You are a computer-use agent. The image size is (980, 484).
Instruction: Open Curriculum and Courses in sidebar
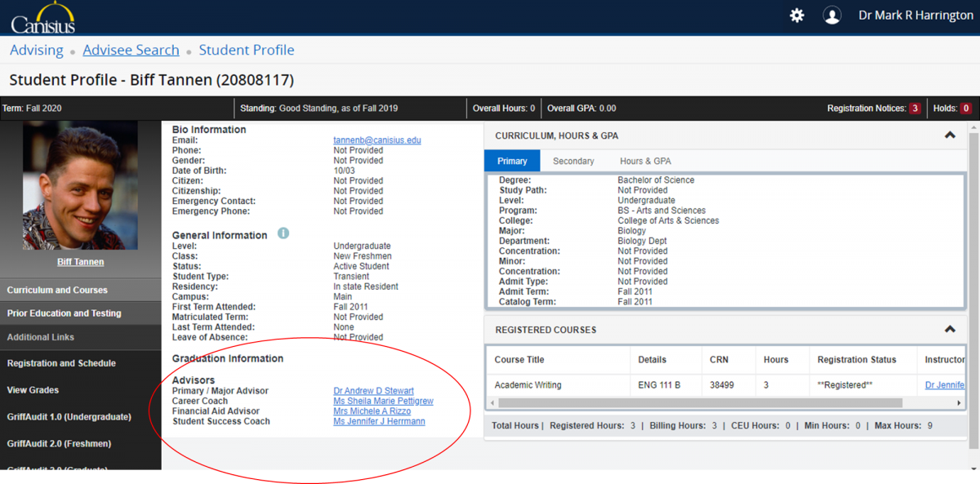(x=57, y=290)
